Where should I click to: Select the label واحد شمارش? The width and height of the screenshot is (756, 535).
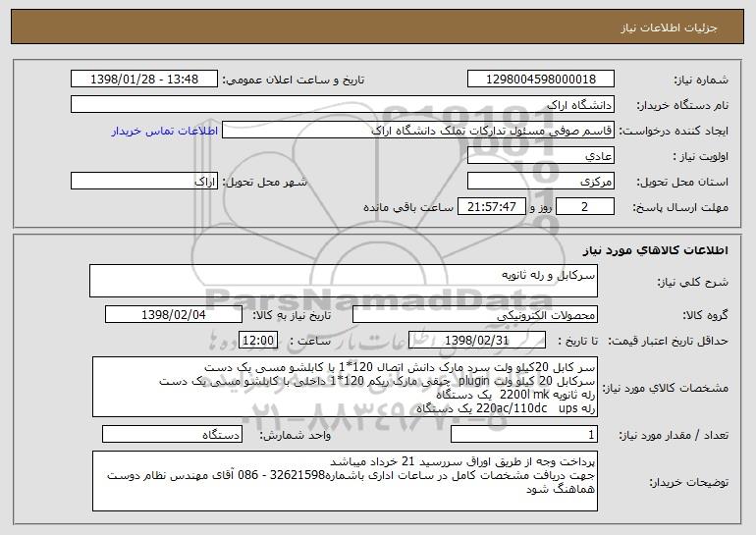click(x=296, y=435)
